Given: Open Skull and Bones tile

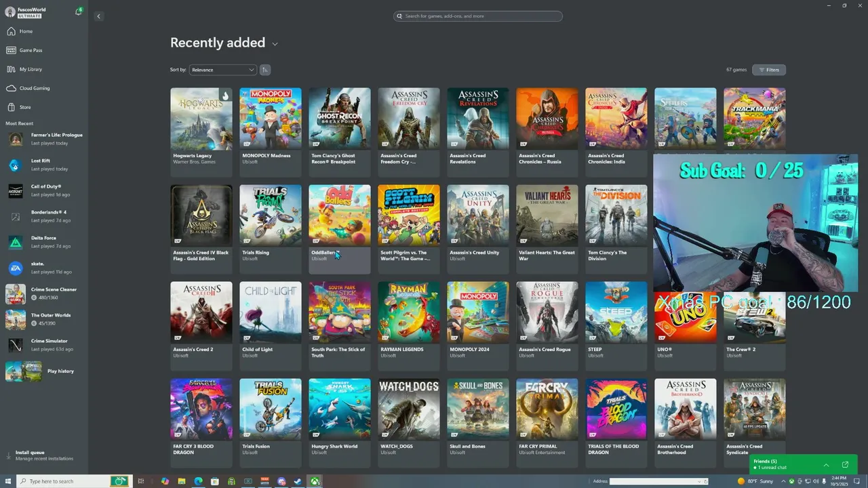Looking at the screenshot, I should pyautogui.click(x=478, y=423).
